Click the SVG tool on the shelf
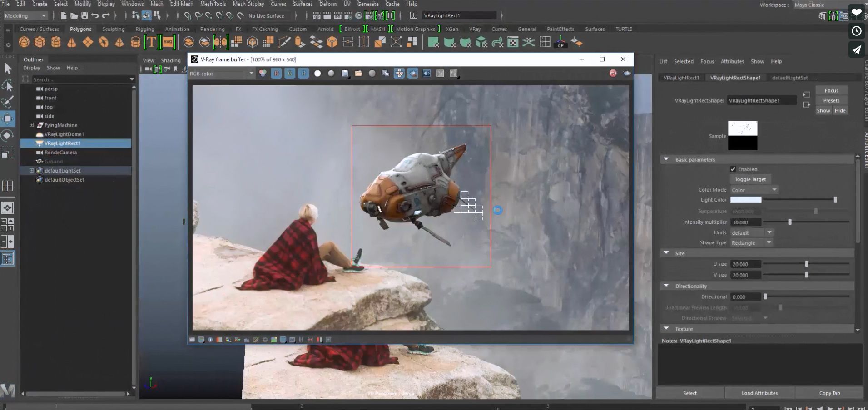Image resolution: width=868 pixels, height=410 pixels. pos(168,42)
